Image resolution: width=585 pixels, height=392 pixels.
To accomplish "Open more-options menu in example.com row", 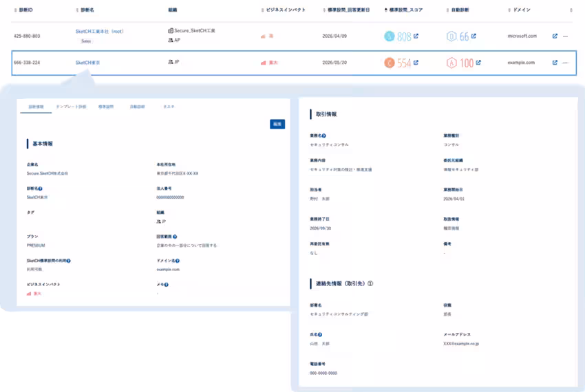I will pyautogui.click(x=565, y=63).
